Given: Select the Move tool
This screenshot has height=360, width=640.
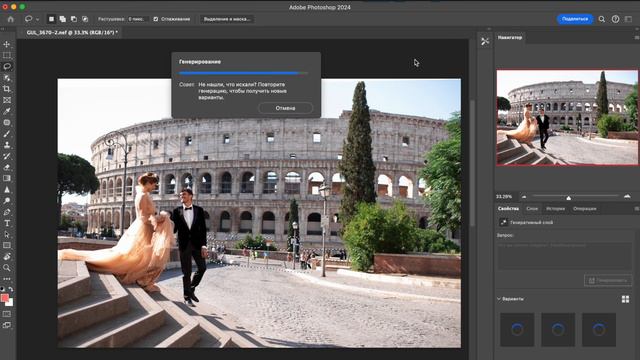Looking at the screenshot, I should (7, 44).
